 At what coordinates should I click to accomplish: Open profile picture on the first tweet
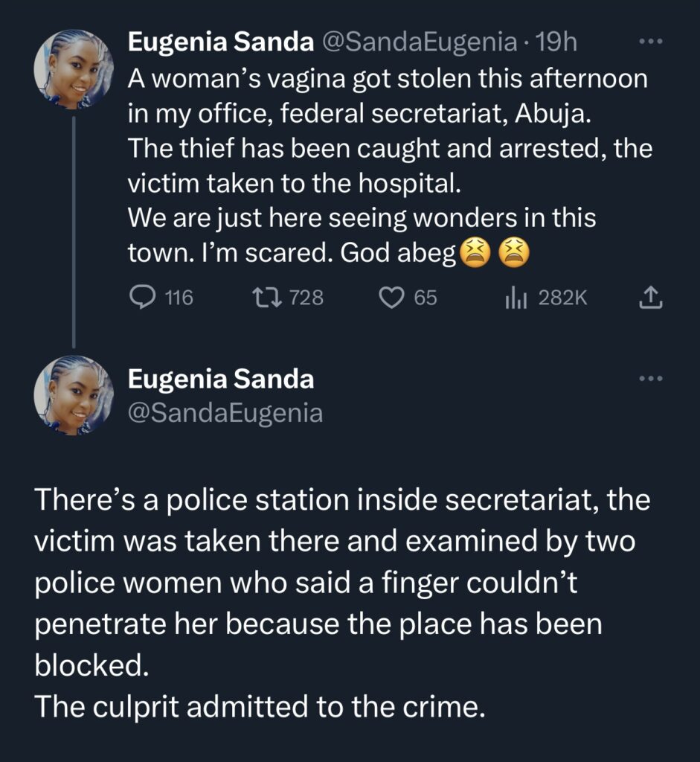point(74,70)
